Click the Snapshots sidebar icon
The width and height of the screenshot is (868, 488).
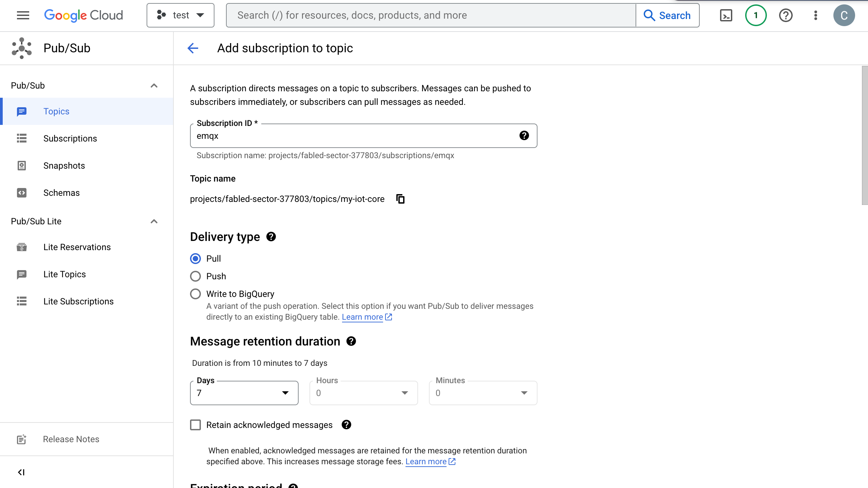pyautogui.click(x=21, y=166)
